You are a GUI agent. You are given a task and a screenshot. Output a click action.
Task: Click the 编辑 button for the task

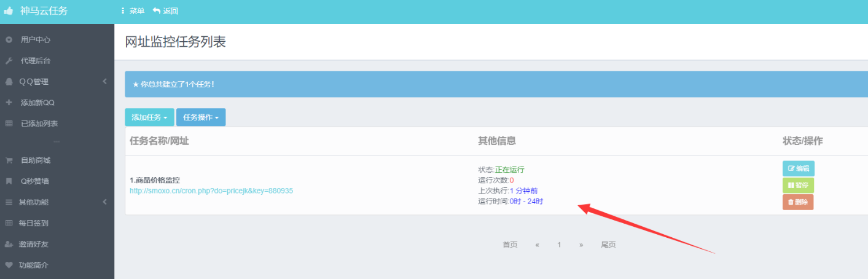tap(798, 168)
